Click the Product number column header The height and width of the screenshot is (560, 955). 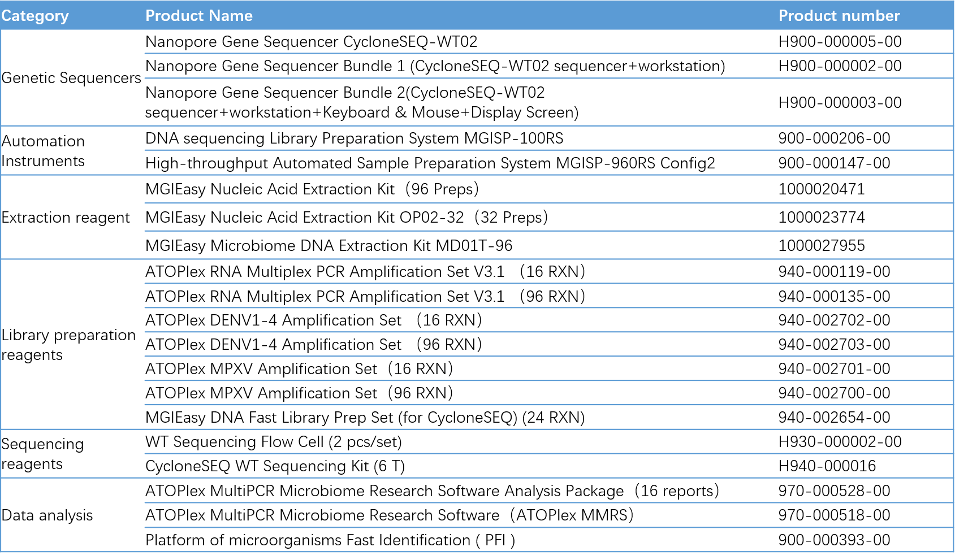click(839, 16)
